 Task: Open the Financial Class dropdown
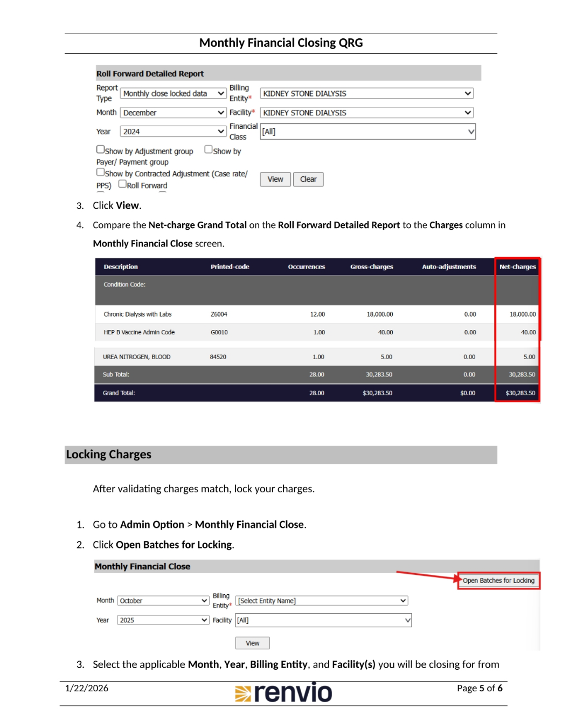pyautogui.click(x=367, y=132)
